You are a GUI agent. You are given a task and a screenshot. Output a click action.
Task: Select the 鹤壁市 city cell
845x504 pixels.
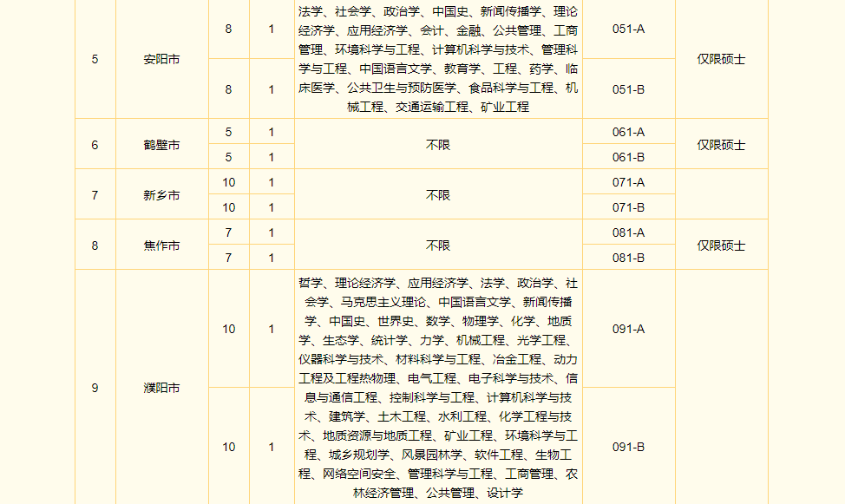pyautogui.click(x=161, y=145)
